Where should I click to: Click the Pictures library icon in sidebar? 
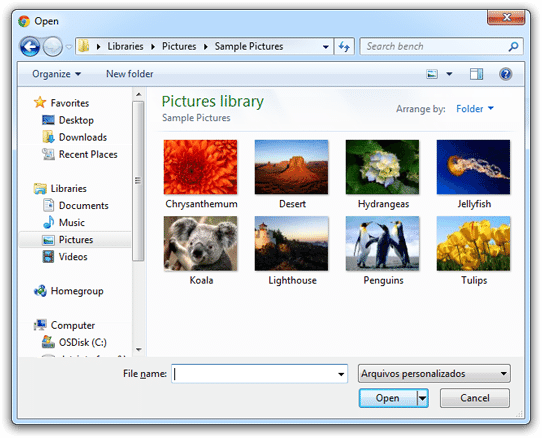pyautogui.click(x=48, y=240)
